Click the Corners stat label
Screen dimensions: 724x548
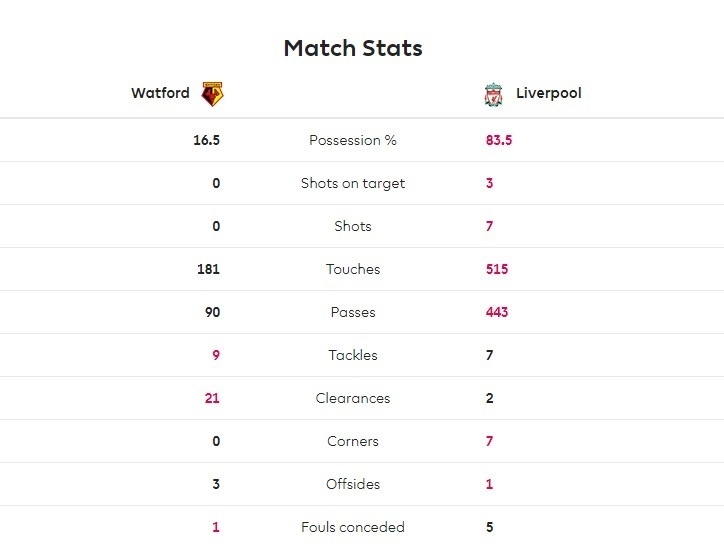tap(353, 441)
